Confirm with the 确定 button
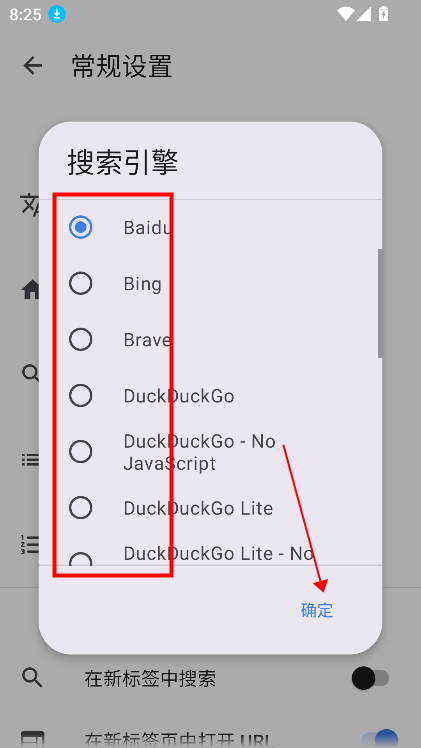 [x=317, y=610]
